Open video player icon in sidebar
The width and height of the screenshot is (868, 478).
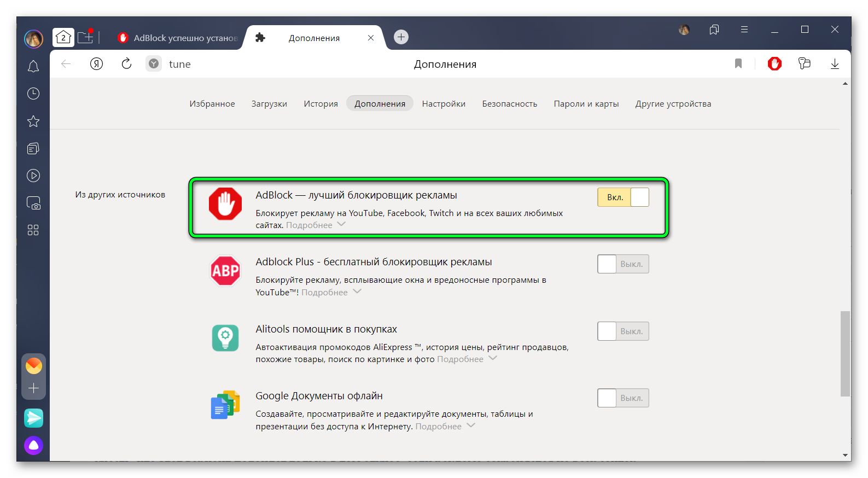pos(33,176)
